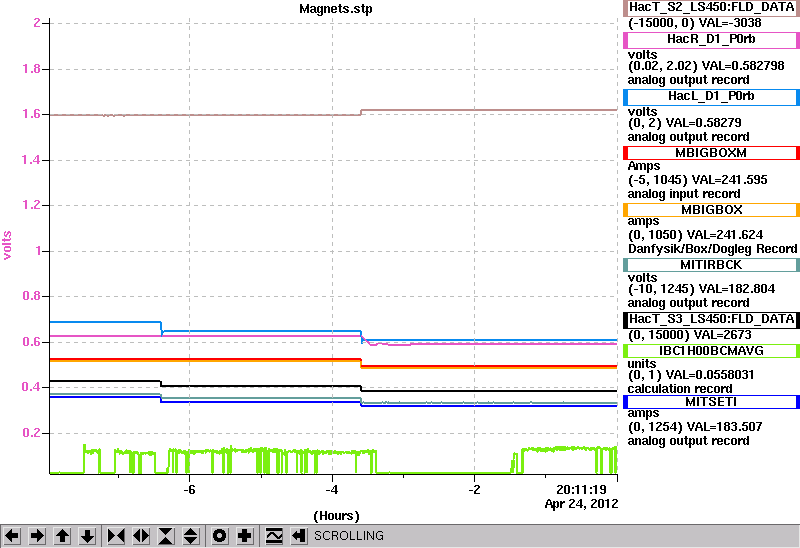
Task: Click the VAL=241.624 reading
Action: pyautogui.click(x=724, y=235)
